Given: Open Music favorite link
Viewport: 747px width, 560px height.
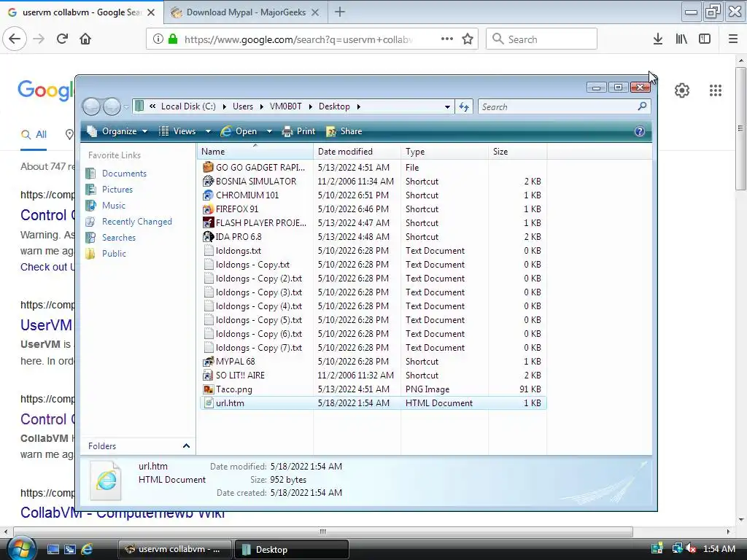Looking at the screenshot, I should coord(113,206).
